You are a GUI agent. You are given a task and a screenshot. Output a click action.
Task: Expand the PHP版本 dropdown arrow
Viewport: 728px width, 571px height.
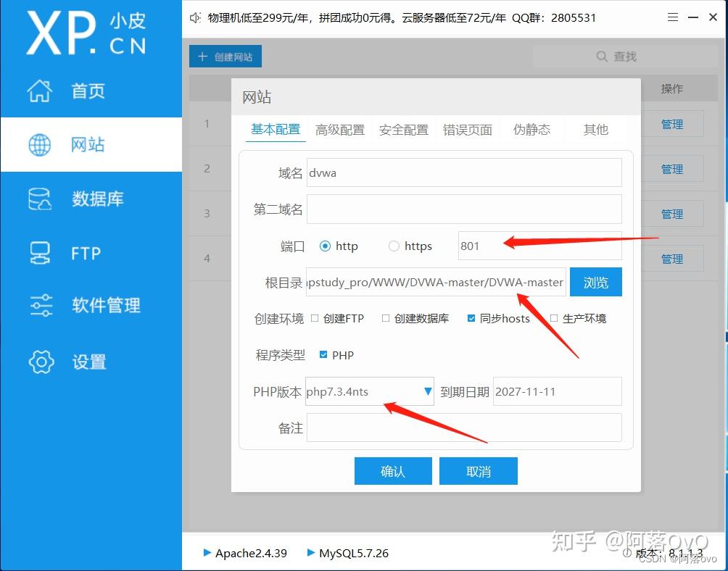pos(428,391)
